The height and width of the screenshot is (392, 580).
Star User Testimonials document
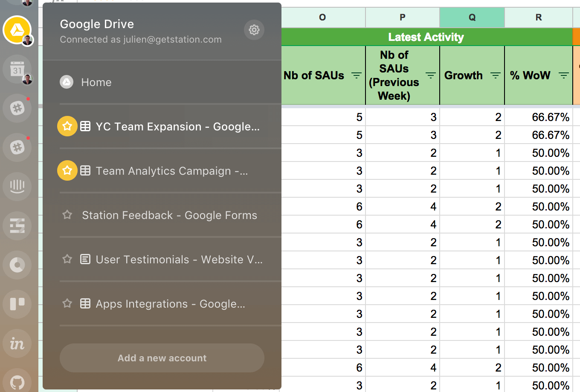coord(67,259)
